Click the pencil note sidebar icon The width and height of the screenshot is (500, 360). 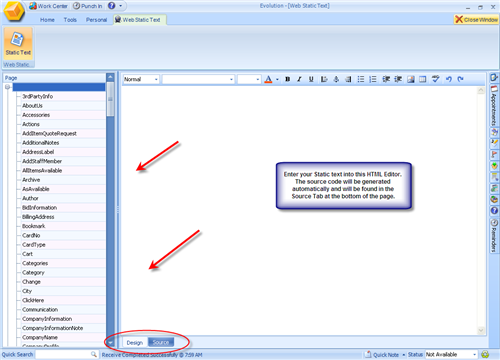494,143
